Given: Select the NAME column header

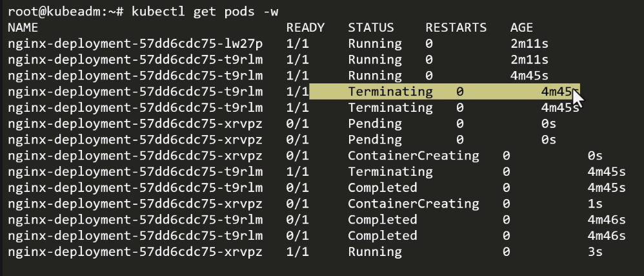Looking at the screenshot, I should [x=23, y=28].
